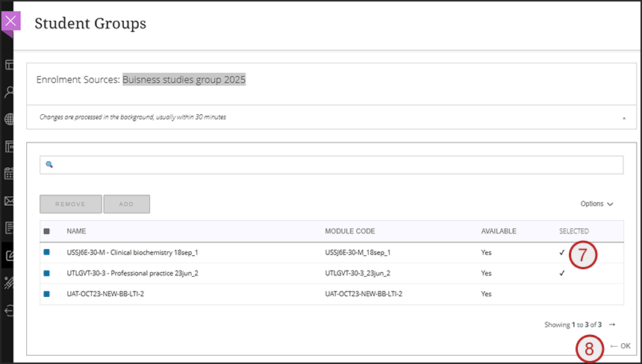
Task: Select checkbox for UAT-OCT23-NEW-BB-LTI-2 row
Action: click(x=47, y=294)
